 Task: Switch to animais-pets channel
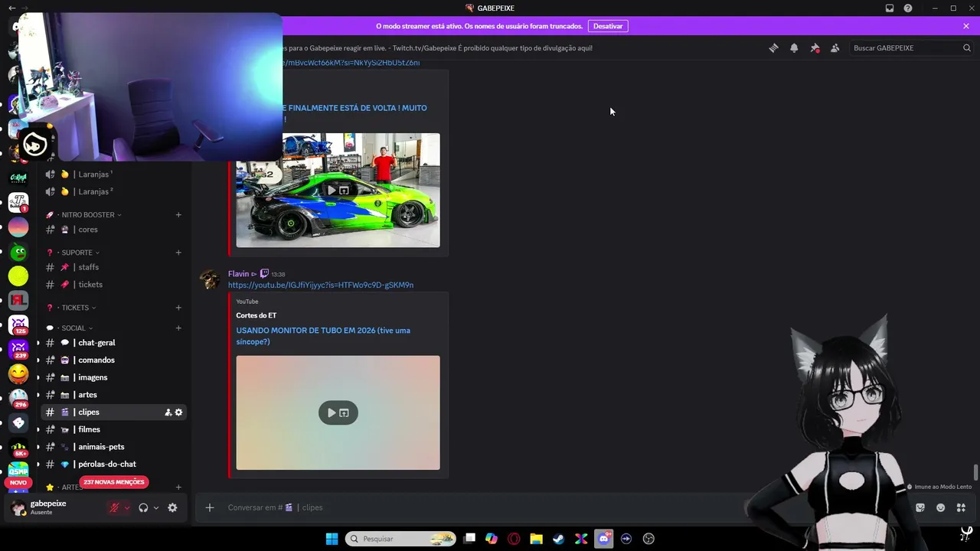pyautogui.click(x=113, y=447)
